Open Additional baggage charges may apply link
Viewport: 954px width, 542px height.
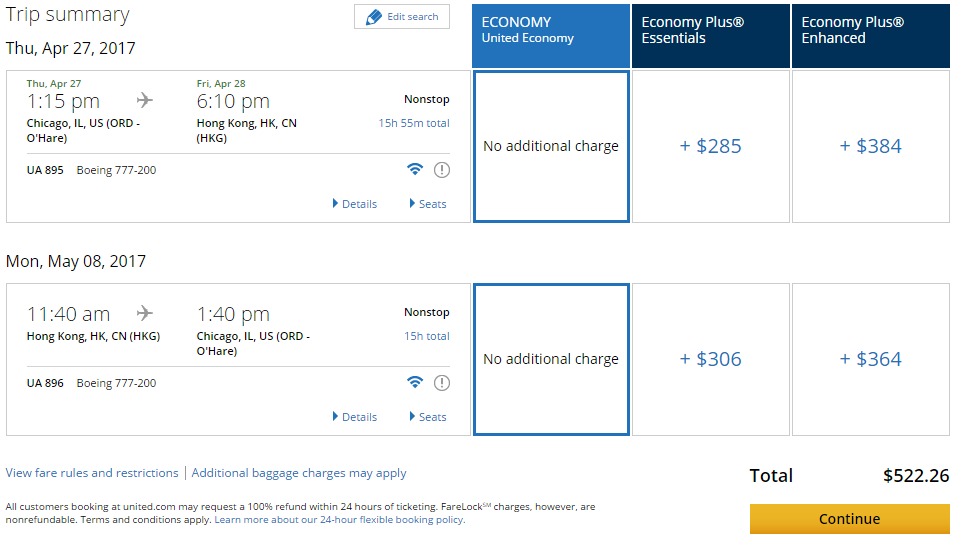299,473
